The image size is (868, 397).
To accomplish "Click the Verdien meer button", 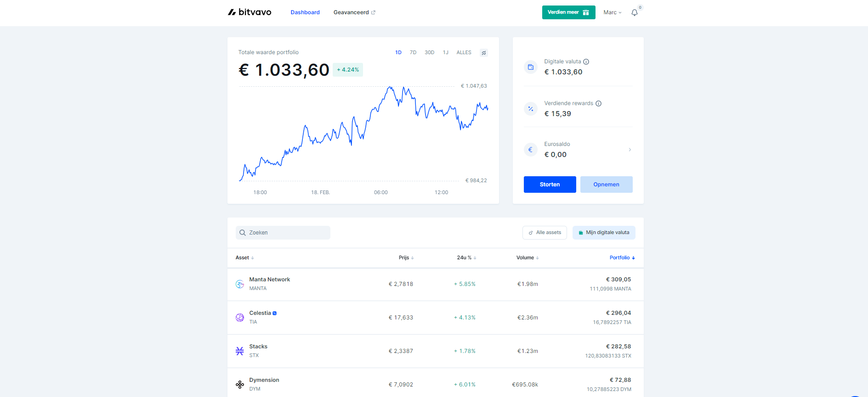I will click(x=568, y=12).
